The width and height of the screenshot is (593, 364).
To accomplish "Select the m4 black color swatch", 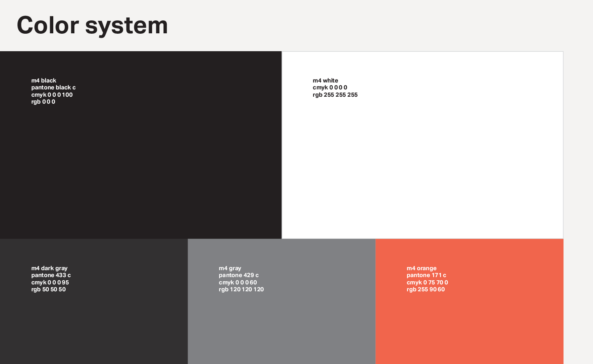I will tap(141, 145).
